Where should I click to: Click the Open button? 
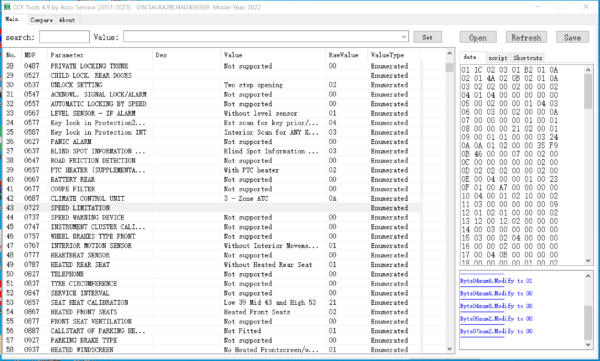click(x=478, y=38)
